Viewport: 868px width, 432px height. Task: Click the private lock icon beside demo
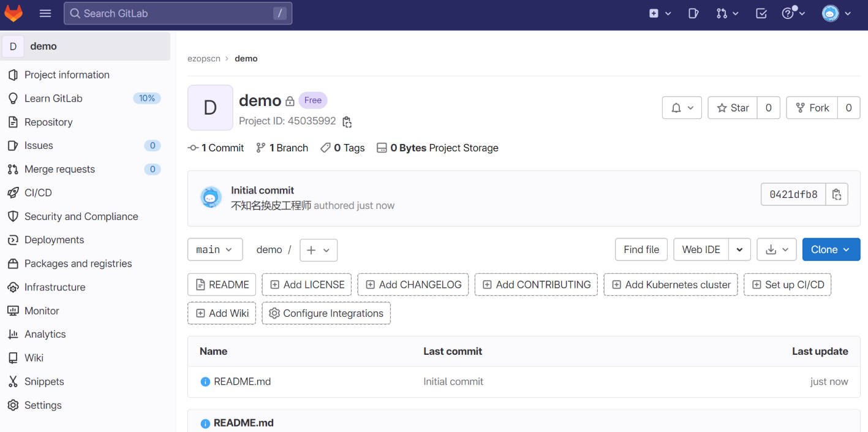290,101
